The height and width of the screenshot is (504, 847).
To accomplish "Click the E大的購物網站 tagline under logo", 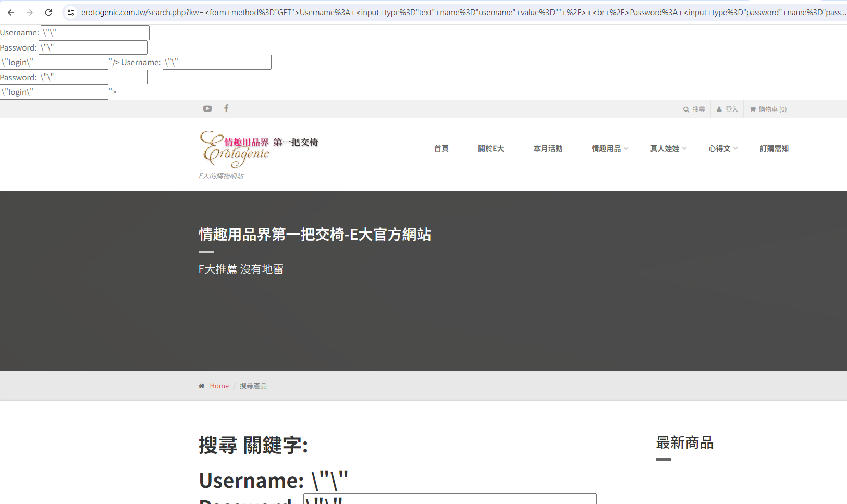I will click(x=221, y=176).
